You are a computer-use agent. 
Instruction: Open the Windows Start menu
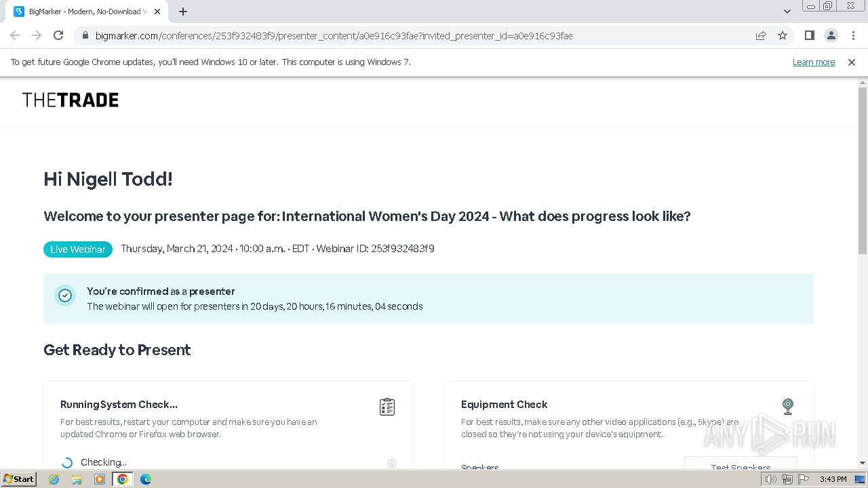pos(19,479)
